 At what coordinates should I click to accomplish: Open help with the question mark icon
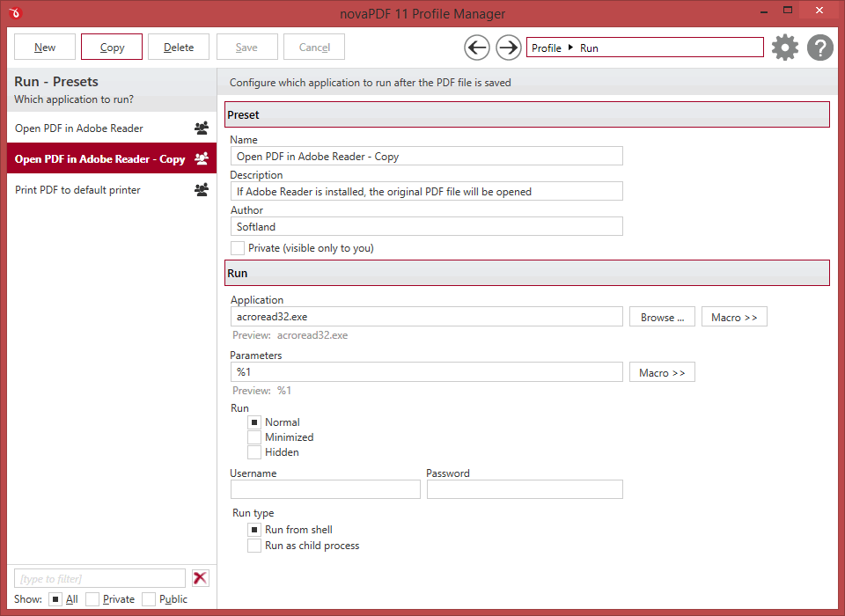pyautogui.click(x=820, y=48)
